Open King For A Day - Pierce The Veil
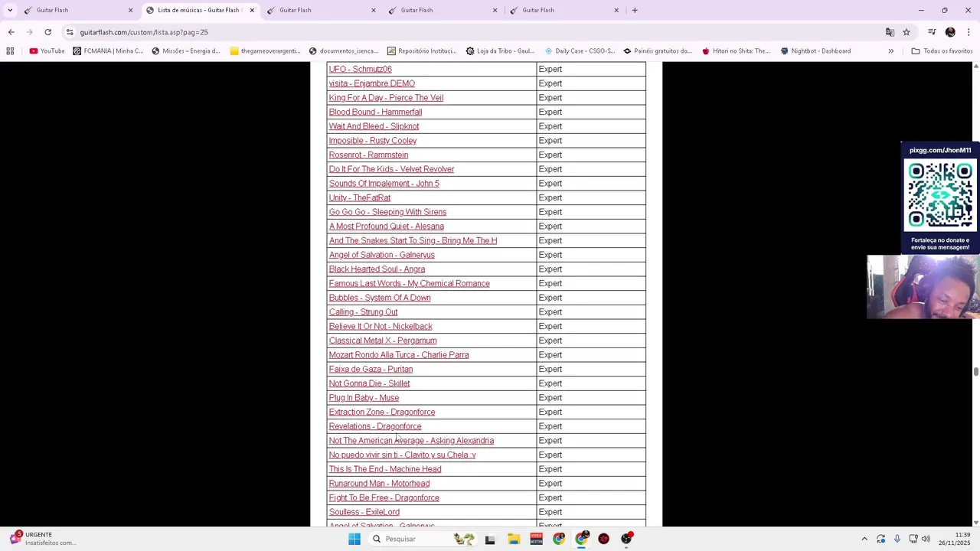Image resolution: width=980 pixels, height=551 pixels. (386, 98)
